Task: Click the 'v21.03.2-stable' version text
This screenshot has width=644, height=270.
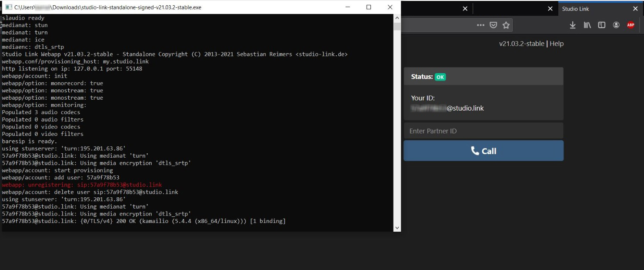Action: coord(521,44)
